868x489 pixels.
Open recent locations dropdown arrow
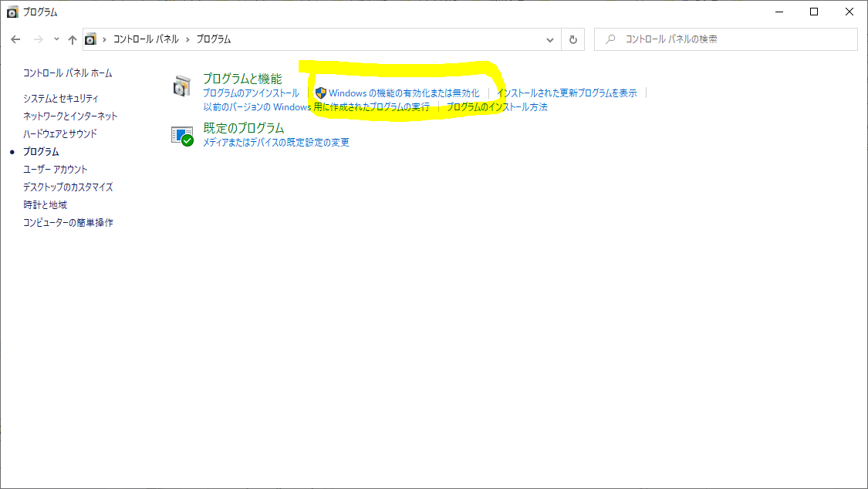56,39
